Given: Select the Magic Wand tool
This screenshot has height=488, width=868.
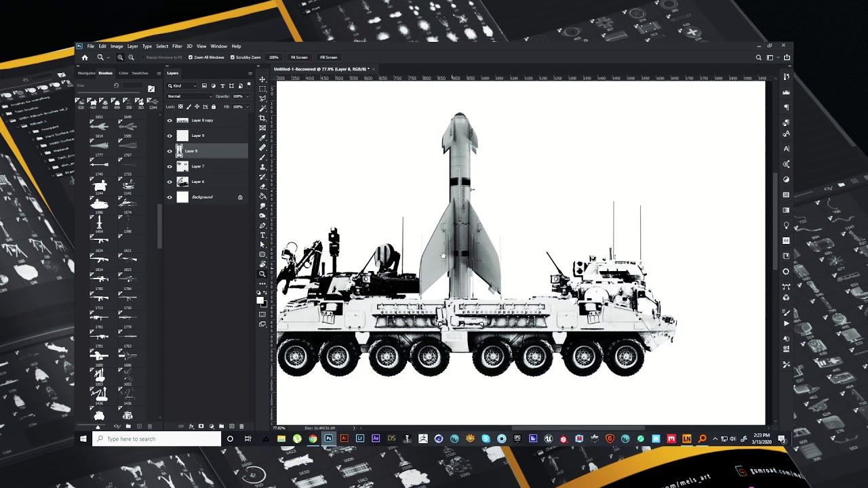Looking at the screenshot, I should 262,108.
